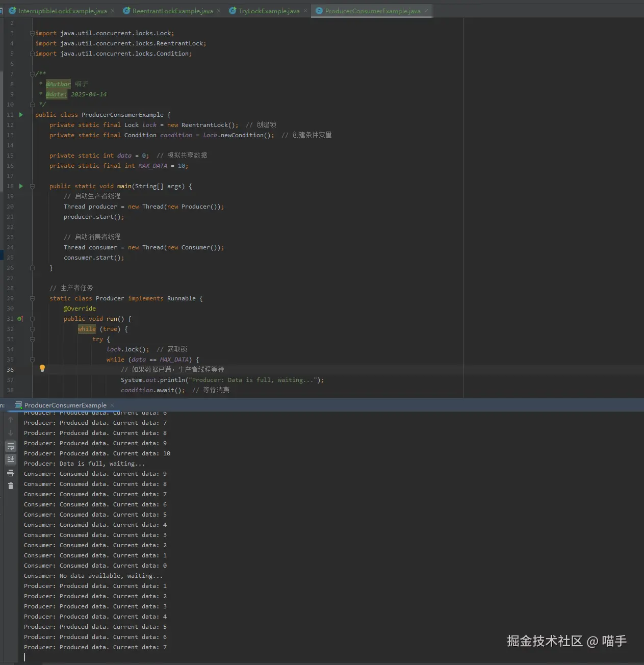The image size is (644, 665).
Task: Click the 'Producer: Data is full, waiting...' console line
Action: tap(84, 464)
